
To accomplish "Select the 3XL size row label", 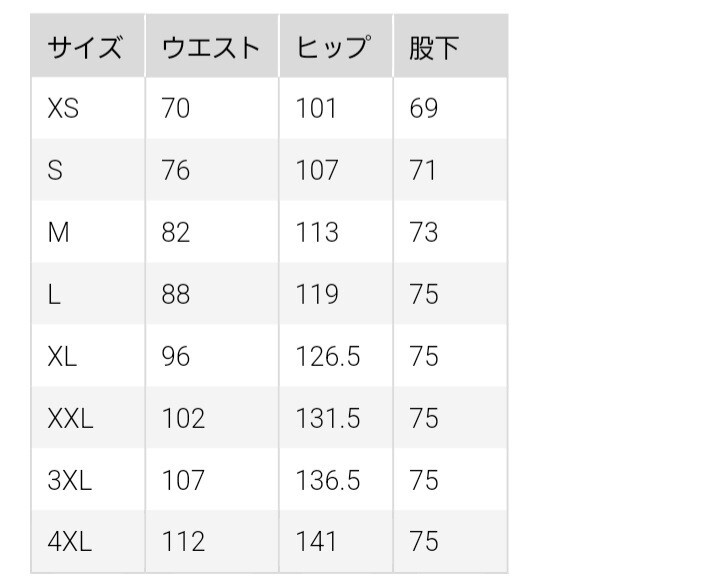I will 69,480.
